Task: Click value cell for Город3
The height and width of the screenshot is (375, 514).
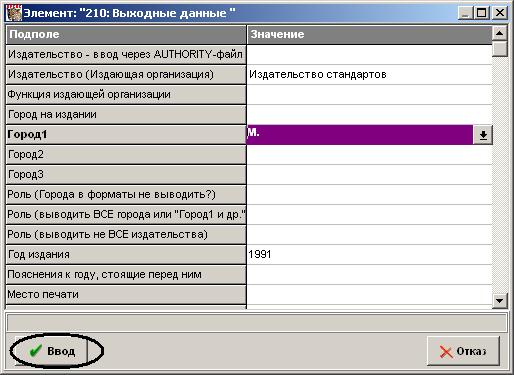Action: [x=369, y=175]
